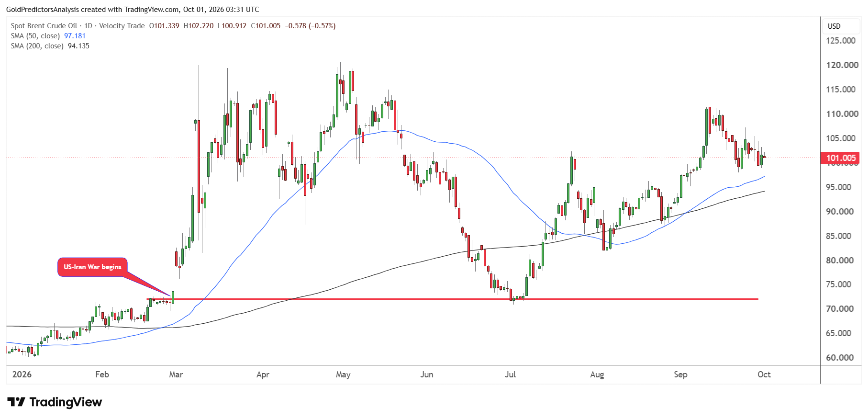Click the 110.000 price axis label
This screenshot has width=868, height=420.
842,114
